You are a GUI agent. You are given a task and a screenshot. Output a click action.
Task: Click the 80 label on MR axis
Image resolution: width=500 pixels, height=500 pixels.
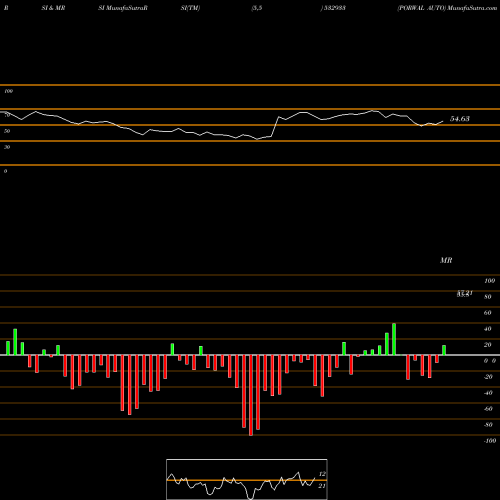coord(488,297)
